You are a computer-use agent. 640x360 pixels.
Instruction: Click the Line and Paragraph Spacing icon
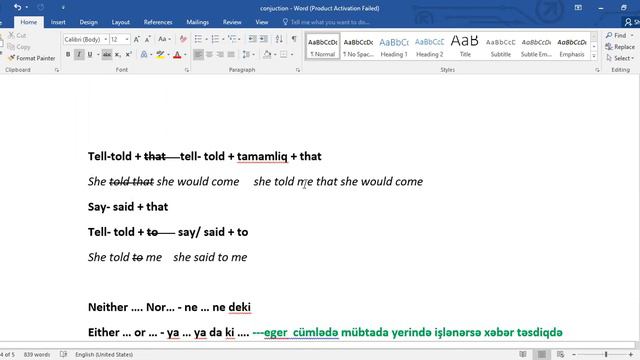coord(246,54)
